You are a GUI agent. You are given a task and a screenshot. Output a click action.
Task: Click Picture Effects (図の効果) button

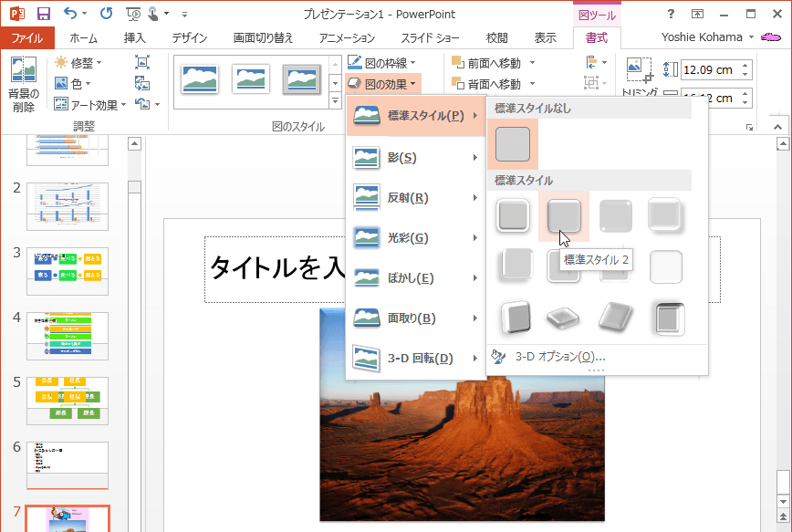(x=381, y=84)
